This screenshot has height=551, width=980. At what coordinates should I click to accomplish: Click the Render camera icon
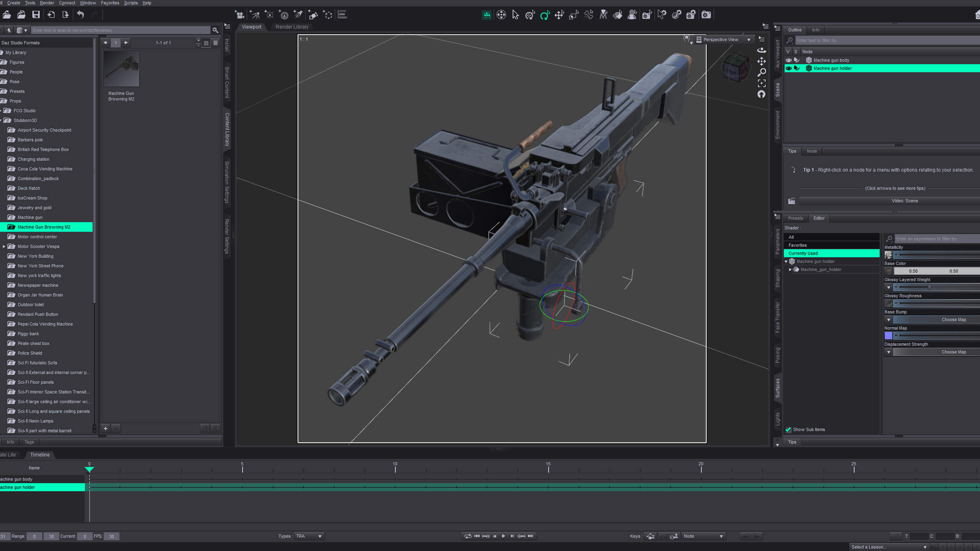tap(706, 15)
